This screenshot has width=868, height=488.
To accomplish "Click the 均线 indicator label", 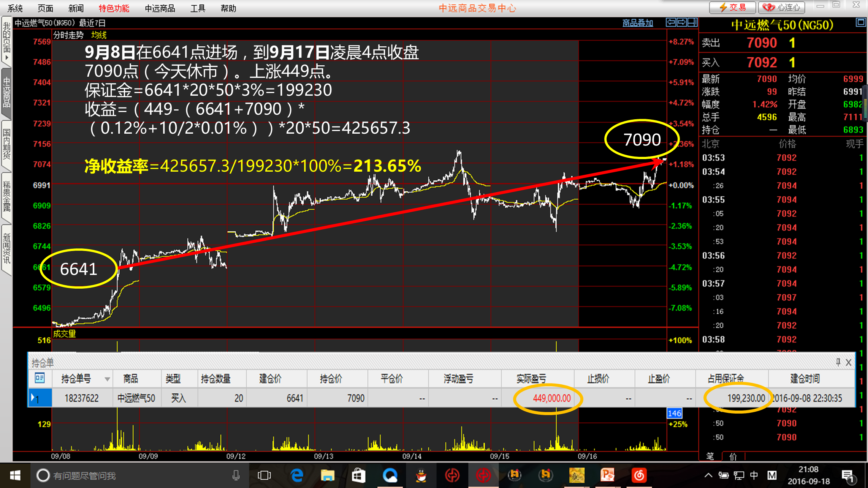I will pos(99,35).
